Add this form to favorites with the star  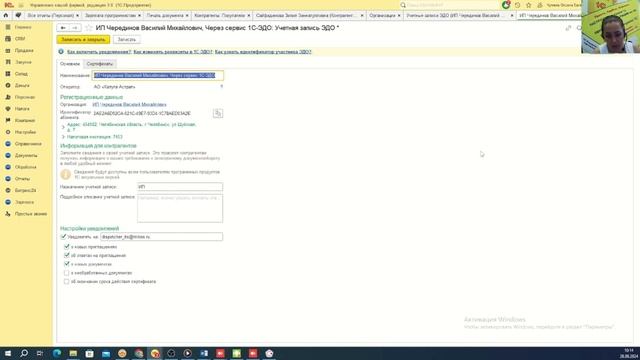tap(89, 28)
